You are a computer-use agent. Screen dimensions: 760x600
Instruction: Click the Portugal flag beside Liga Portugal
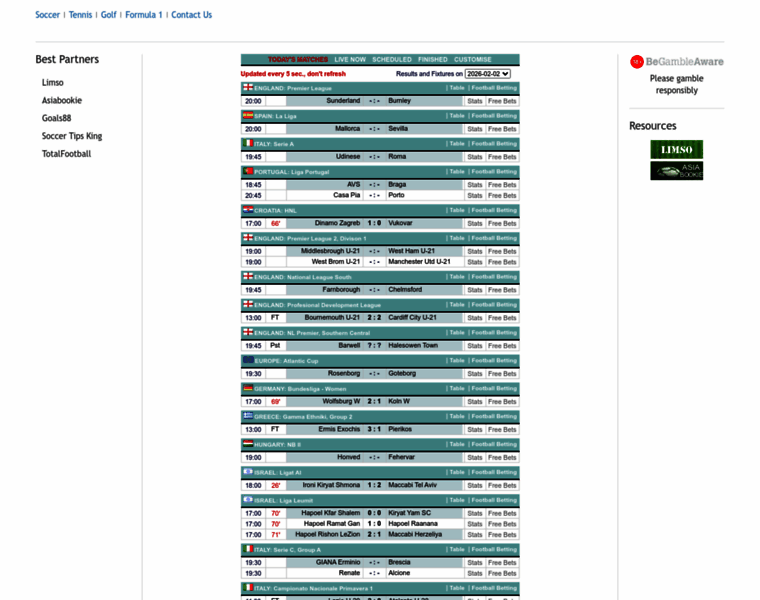pos(248,171)
